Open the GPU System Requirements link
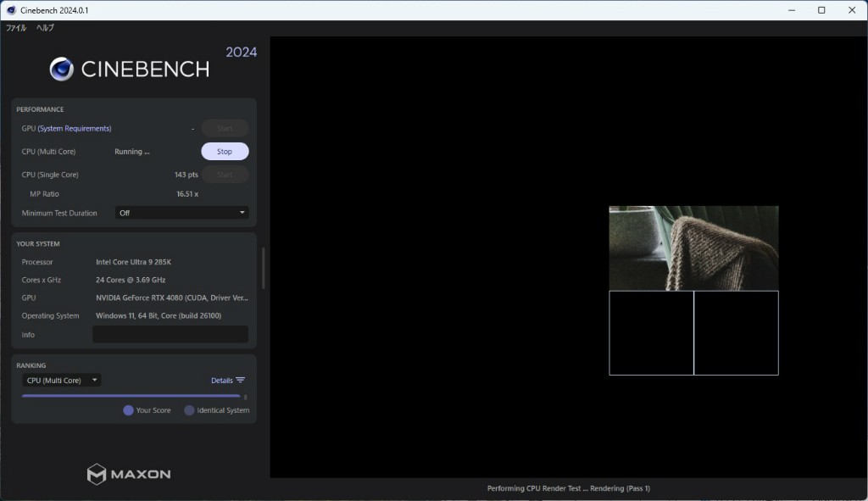Screen dimensions: 868x501 [75, 129]
